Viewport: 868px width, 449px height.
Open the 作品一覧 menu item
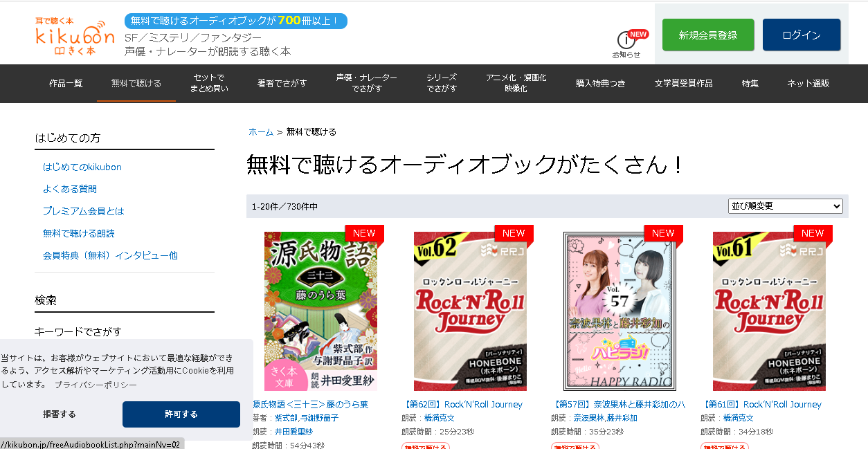[x=66, y=84]
